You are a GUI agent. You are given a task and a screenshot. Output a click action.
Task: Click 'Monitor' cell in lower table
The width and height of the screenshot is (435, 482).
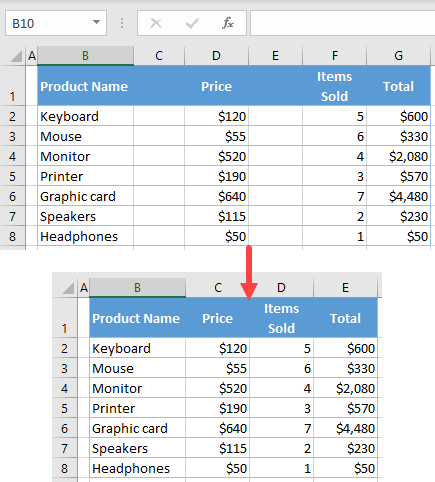pyautogui.click(x=138, y=388)
